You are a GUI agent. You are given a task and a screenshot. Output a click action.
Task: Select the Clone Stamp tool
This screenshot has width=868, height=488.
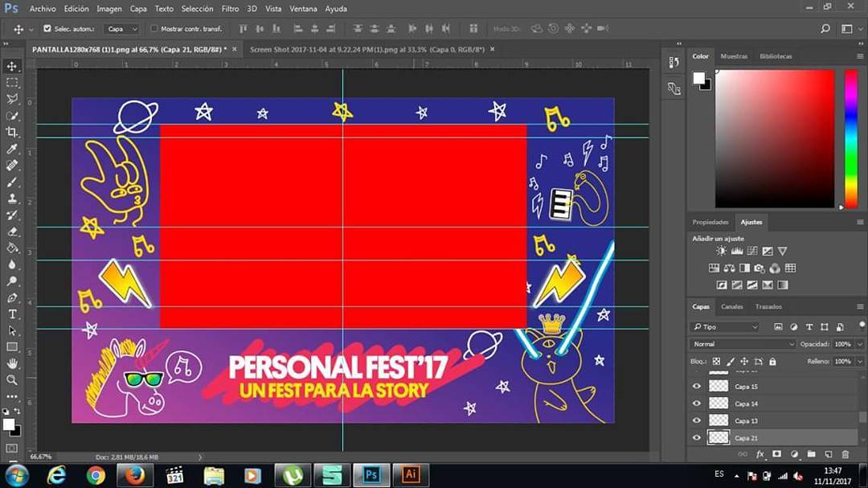11,199
